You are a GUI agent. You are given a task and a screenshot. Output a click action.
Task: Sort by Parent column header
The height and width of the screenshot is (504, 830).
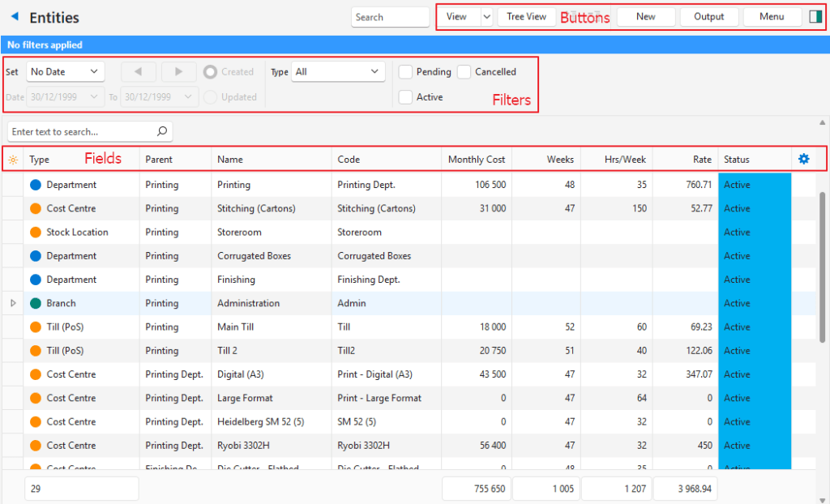pos(175,160)
